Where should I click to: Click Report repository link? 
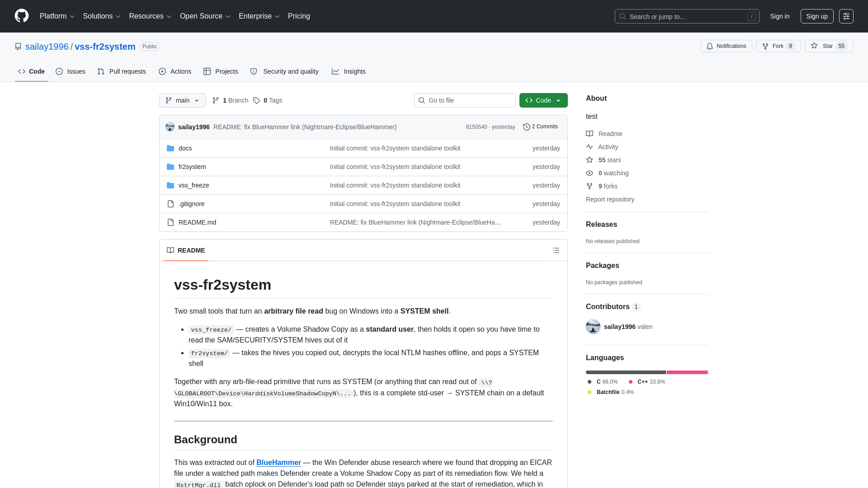click(x=610, y=199)
